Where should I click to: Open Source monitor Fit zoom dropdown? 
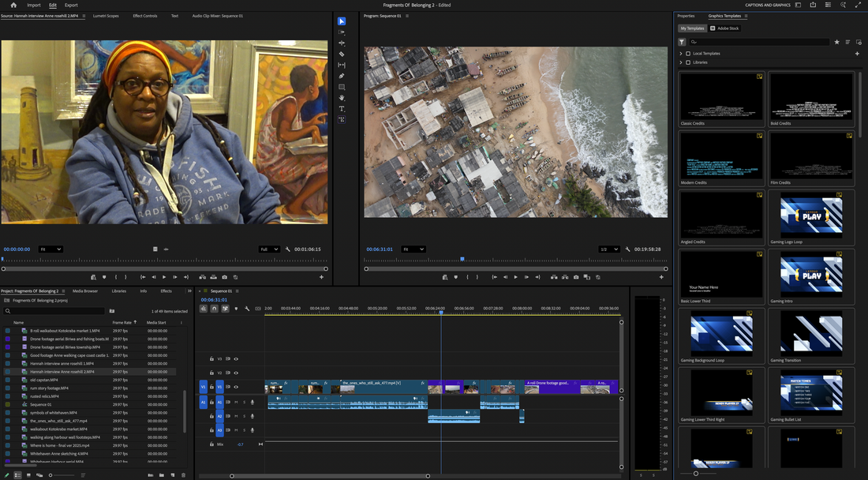(51, 249)
